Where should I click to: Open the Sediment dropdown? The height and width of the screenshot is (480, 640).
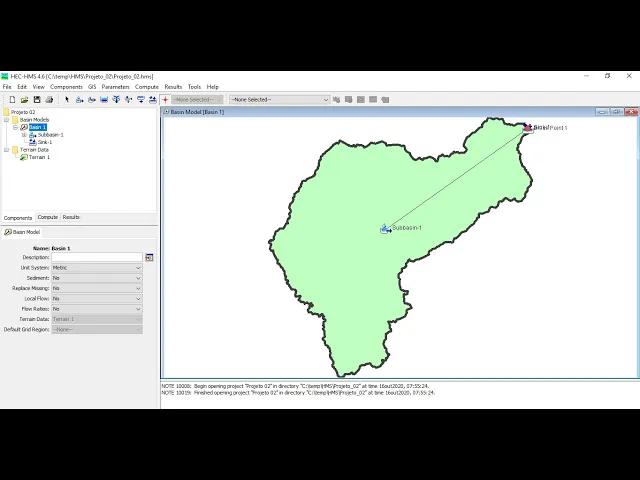pyautogui.click(x=97, y=278)
